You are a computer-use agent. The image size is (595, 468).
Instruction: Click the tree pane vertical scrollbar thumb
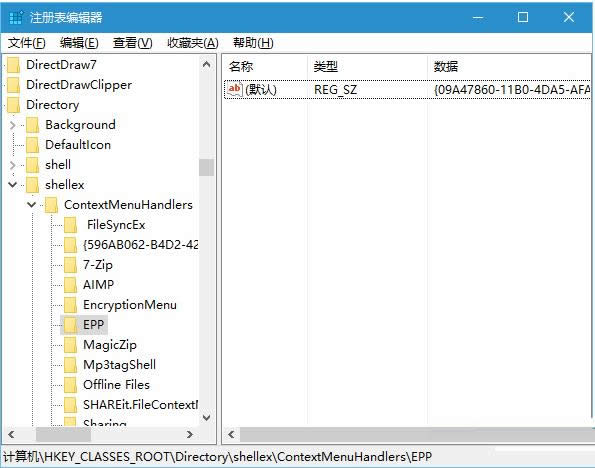click(206, 167)
